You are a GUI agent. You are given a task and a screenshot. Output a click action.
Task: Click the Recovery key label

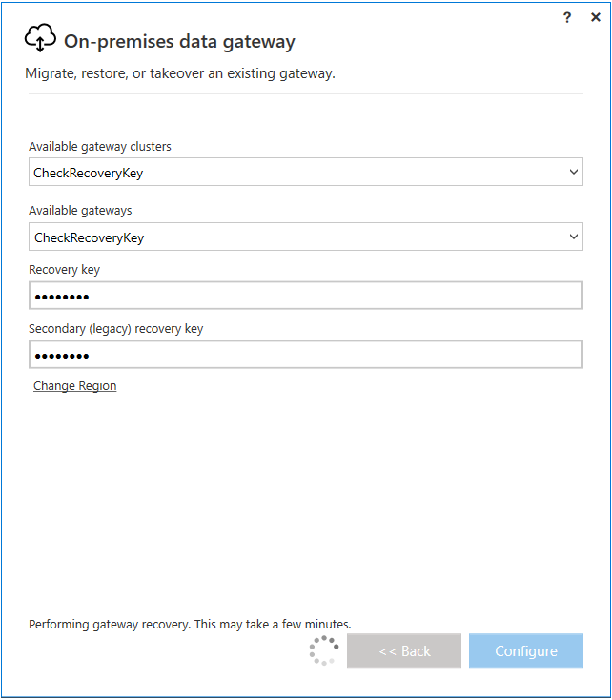pos(64,270)
